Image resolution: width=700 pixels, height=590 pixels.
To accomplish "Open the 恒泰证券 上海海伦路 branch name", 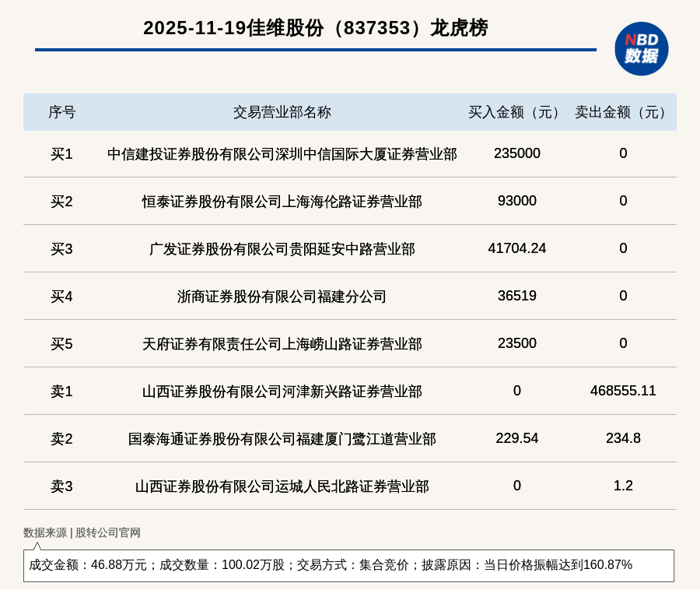I will tap(282, 202).
